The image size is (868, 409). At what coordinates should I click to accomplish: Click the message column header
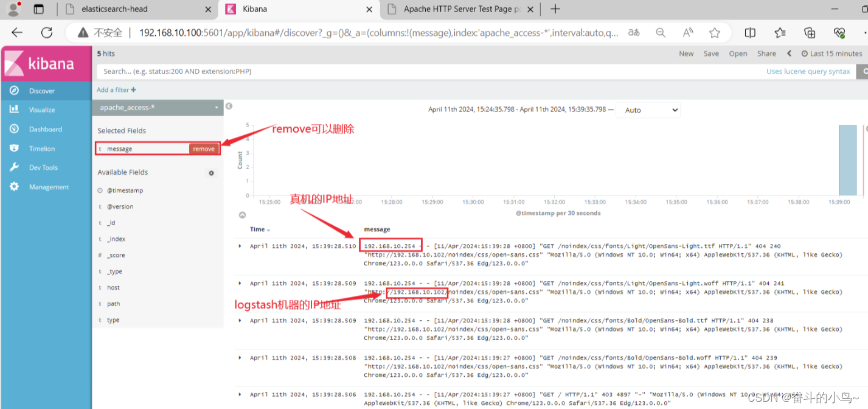(x=377, y=229)
